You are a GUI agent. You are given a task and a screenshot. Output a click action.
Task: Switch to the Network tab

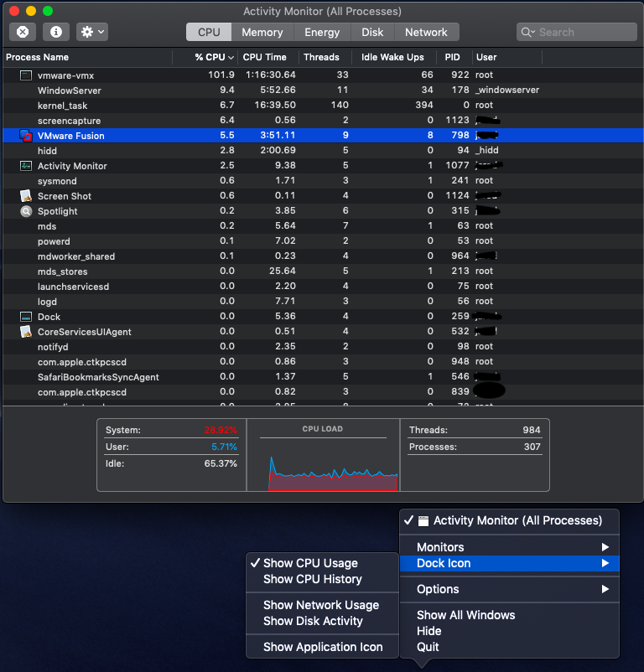(426, 32)
